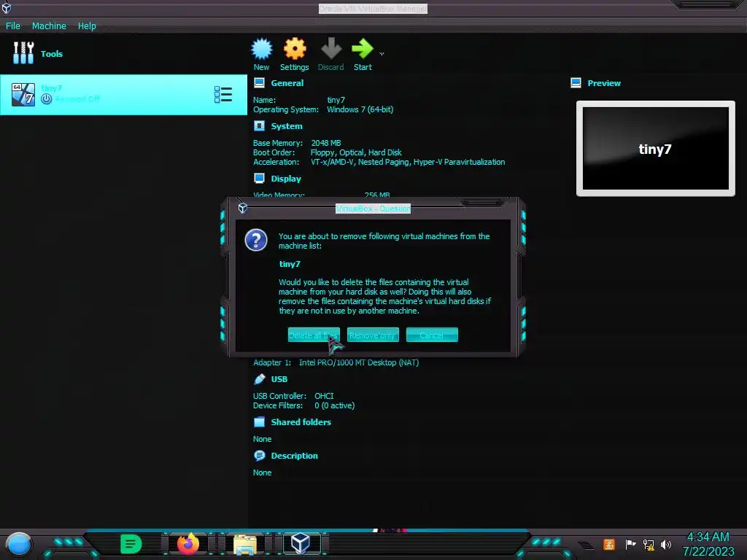Click Intel PRO/1000 MT Desktop (NAT) text
The width and height of the screenshot is (747, 560).
pyautogui.click(x=359, y=362)
